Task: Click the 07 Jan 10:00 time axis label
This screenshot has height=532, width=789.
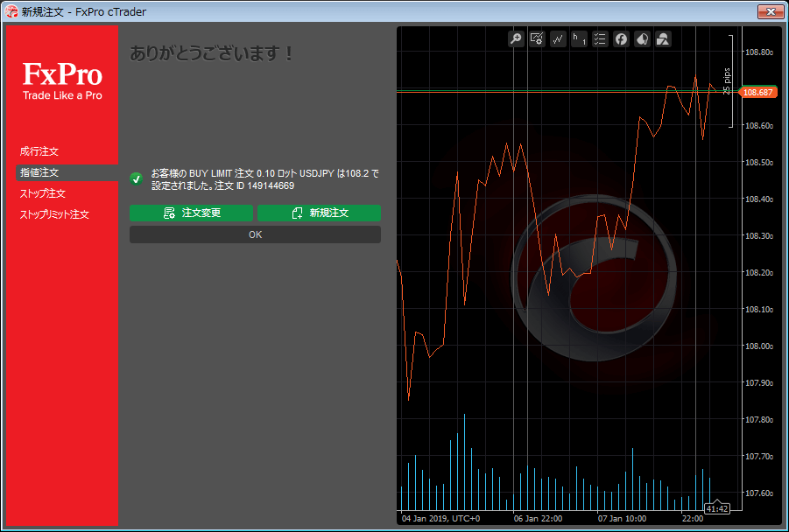Action: coord(622,518)
